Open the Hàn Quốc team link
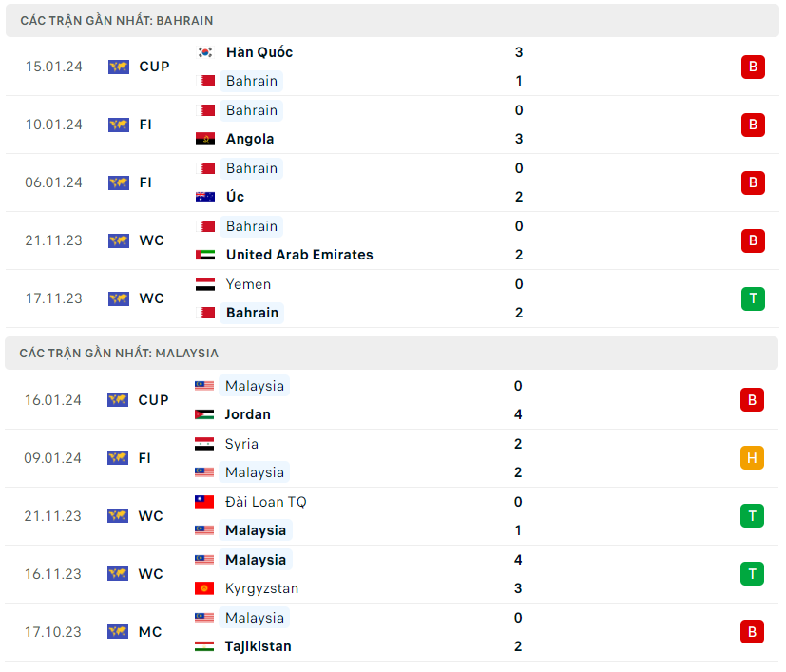The height and width of the screenshot is (672, 786). click(259, 52)
